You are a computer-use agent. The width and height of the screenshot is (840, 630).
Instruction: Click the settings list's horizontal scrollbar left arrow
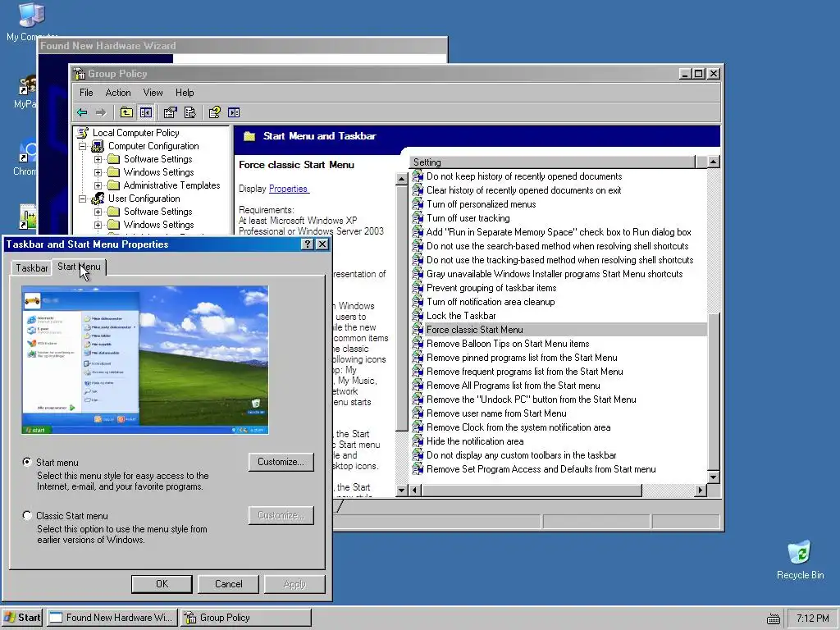tap(416, 490)
